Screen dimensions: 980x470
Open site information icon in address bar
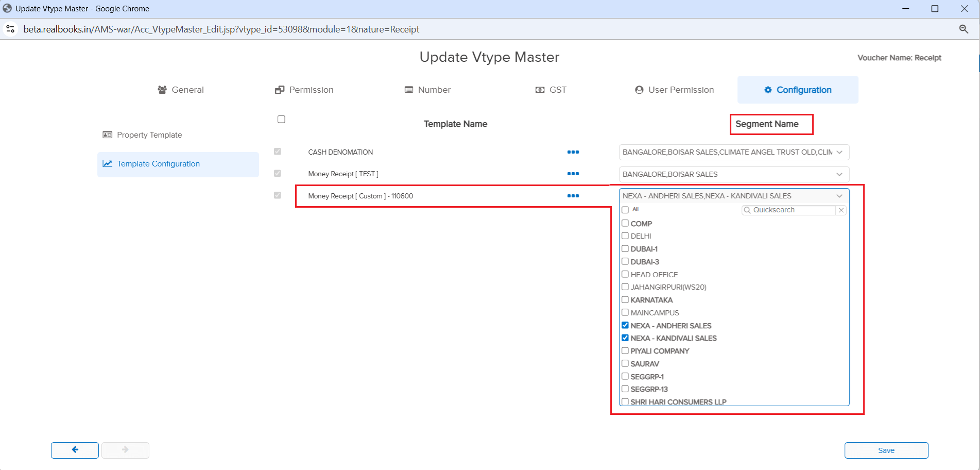point(10,29)
